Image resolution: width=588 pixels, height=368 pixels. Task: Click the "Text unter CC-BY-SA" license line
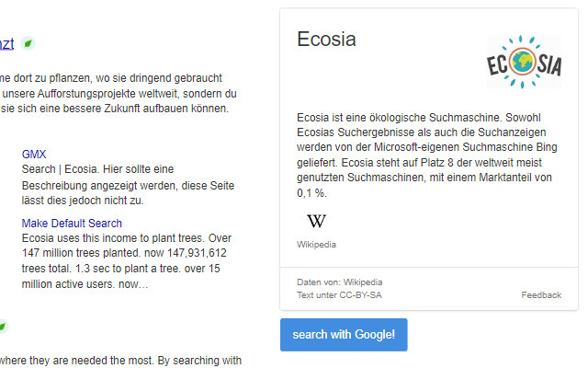[337, 295]
